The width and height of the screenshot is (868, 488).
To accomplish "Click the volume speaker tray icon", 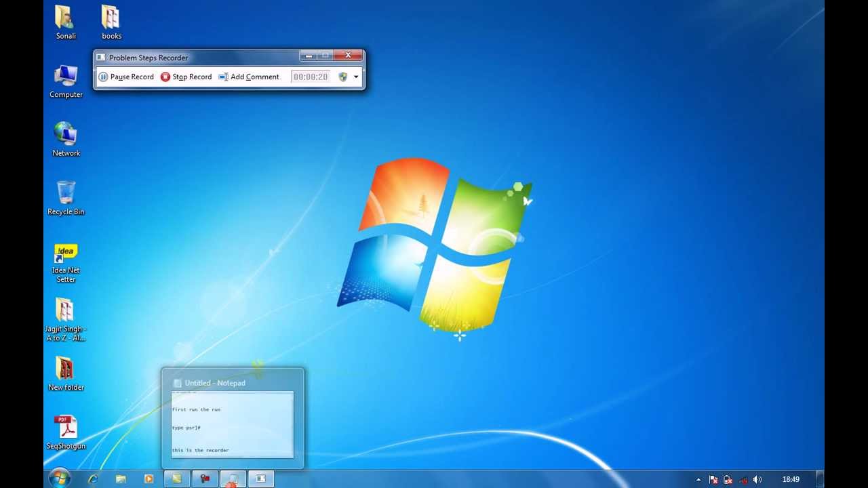I will pos(757,479).
